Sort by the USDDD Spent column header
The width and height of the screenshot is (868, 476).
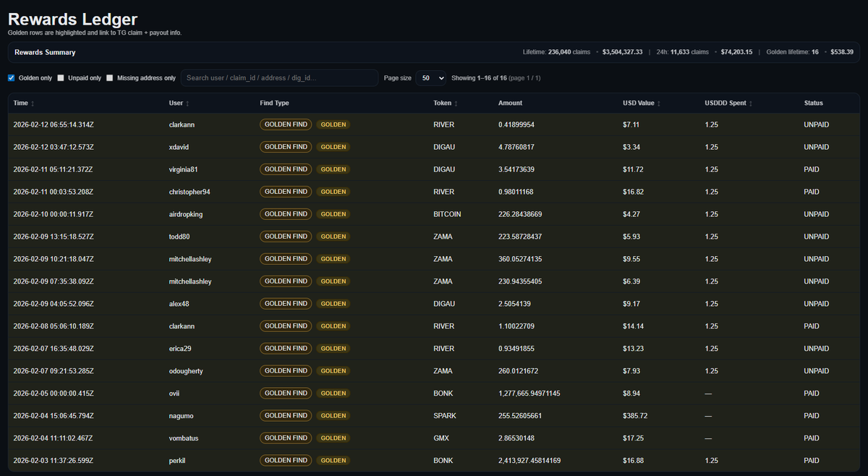728,103
